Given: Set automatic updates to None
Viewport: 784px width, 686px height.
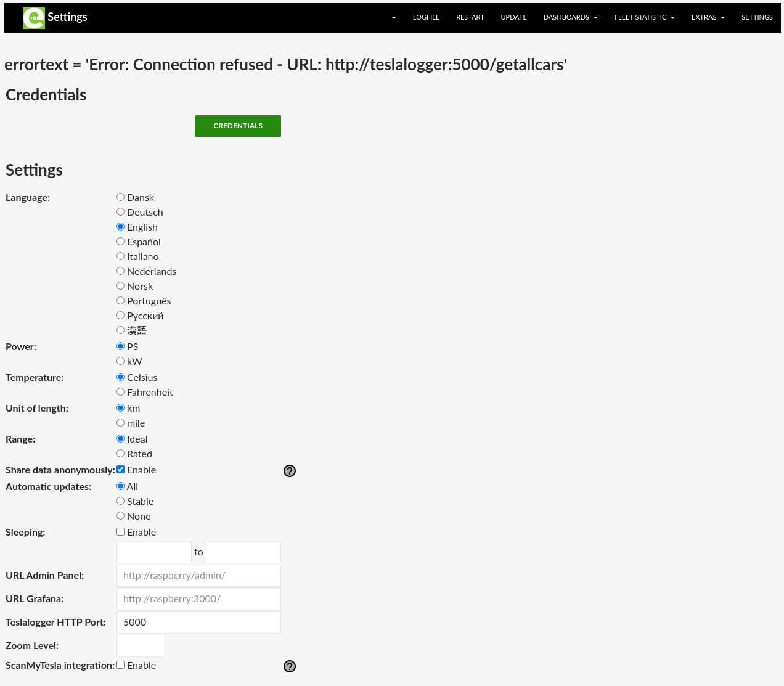Looking at the screenshot, I should (x=121, y=516).
